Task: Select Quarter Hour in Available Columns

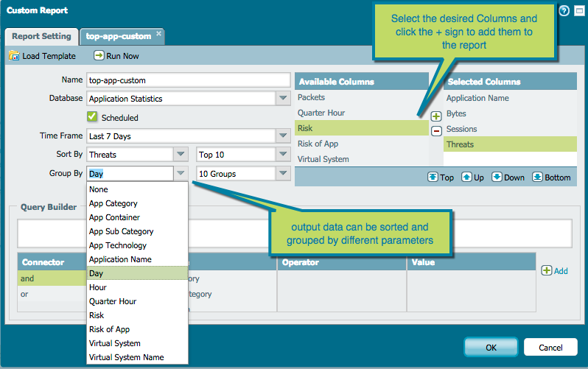Action: 362,113
